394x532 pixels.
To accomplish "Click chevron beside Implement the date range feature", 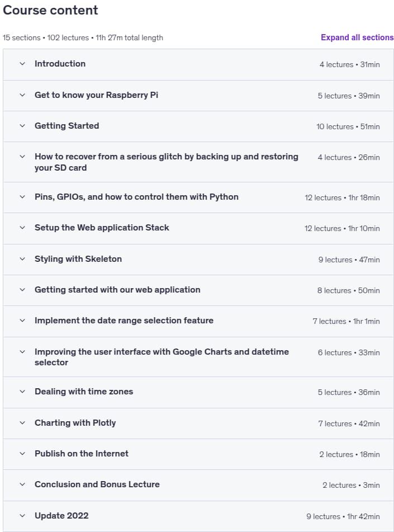I will point(22,321).
